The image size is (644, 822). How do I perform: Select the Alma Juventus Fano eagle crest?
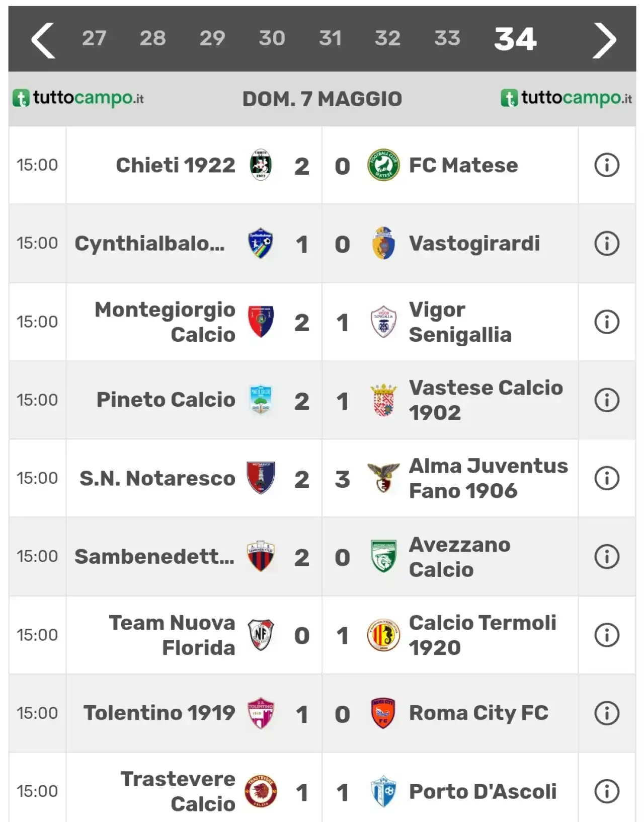(x=383, y=478)
